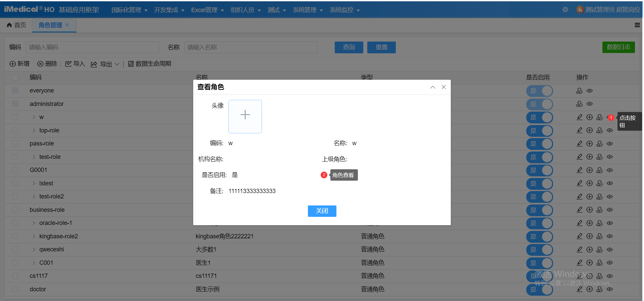This screenshot has height=301, width=644.
Task: Expand the lstest tree row
Action: (x=34, y=183)
